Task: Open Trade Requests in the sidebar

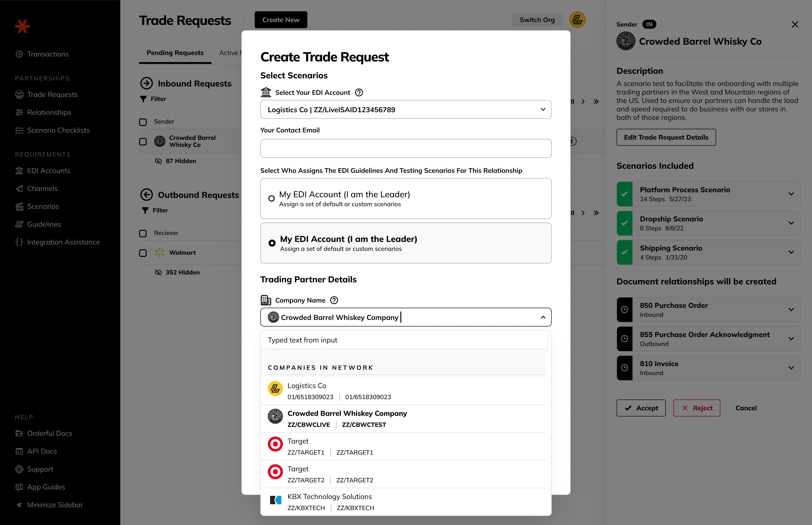Action: 46,94
